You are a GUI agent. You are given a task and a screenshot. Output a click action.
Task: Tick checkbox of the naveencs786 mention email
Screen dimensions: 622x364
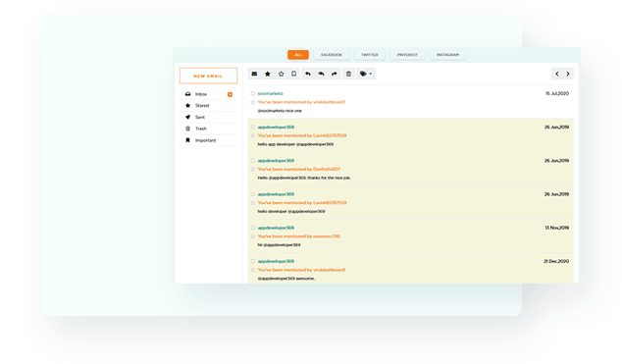coord(253,228)
